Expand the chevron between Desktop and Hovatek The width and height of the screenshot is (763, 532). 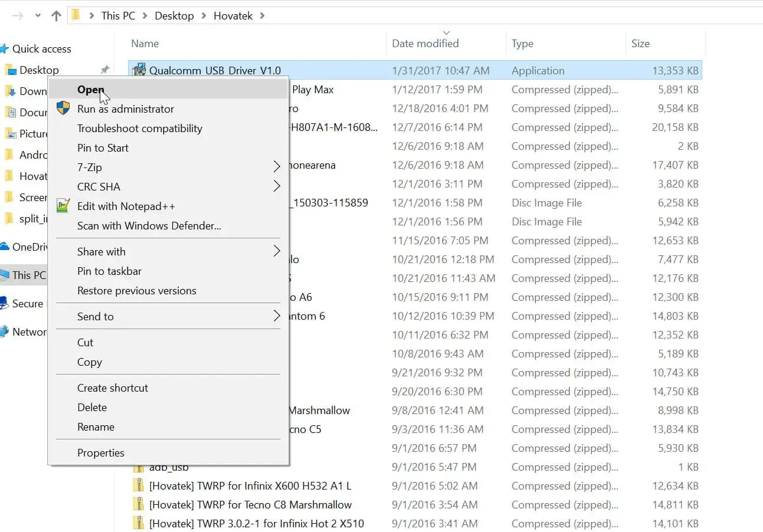(204, 16)
